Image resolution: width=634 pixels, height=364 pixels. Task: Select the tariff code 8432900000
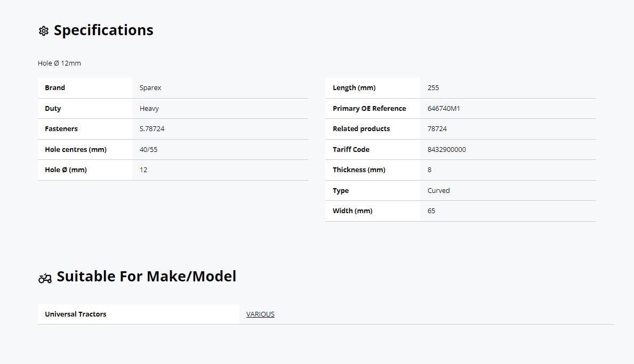tap(446, 150)
